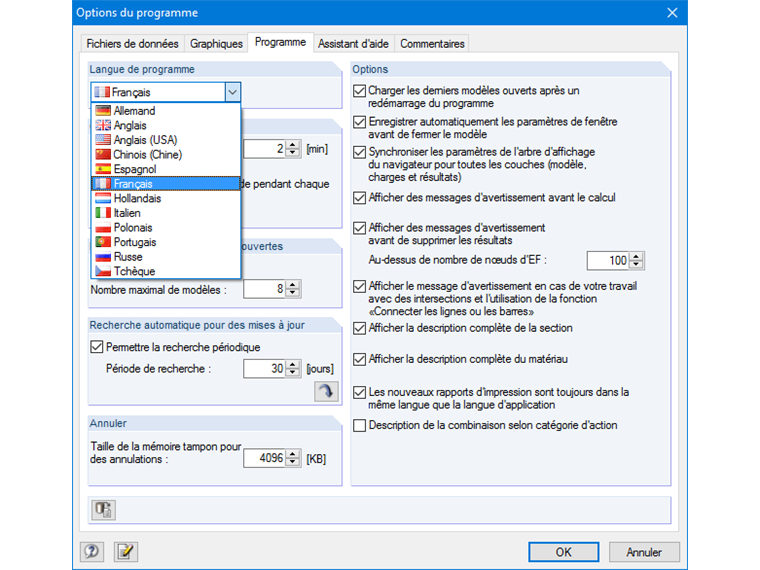
Task: Click the Annuler button
Action: (x=644, y=552)
